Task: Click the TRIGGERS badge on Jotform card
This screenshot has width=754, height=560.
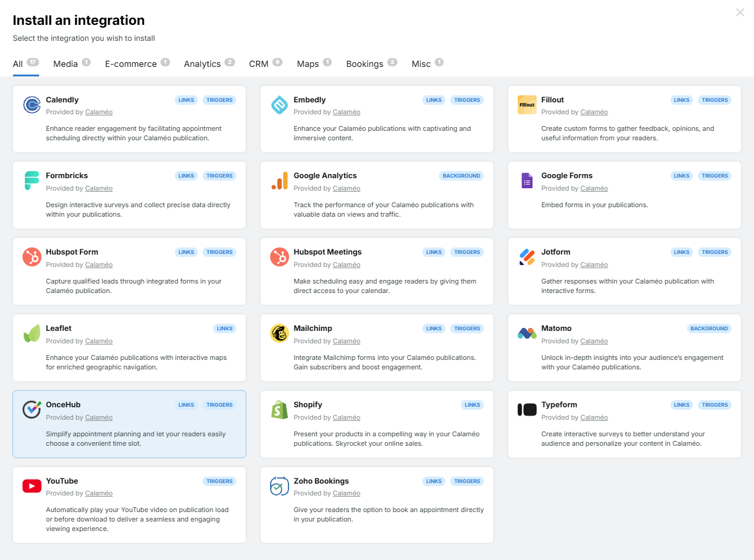Action: [x=715, y=252]
